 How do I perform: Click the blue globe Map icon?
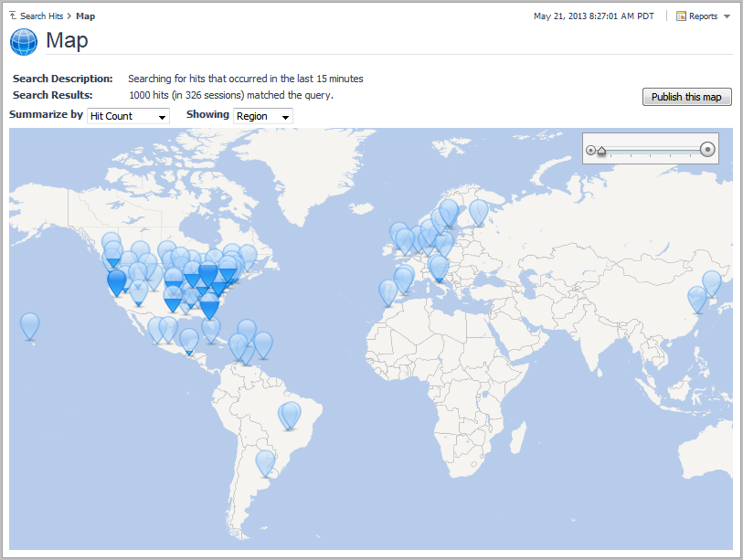click(x=24, y=42)
